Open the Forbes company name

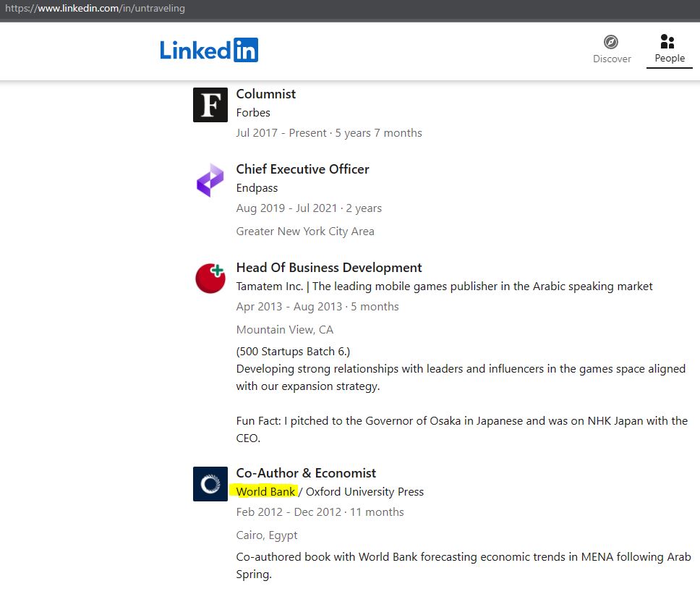[253, 113]
